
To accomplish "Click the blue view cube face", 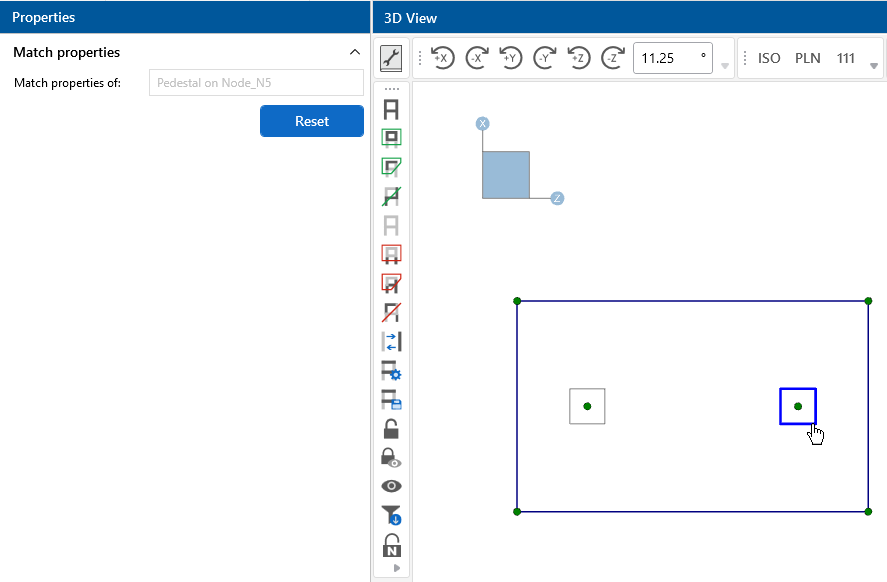I will [506, 175].
